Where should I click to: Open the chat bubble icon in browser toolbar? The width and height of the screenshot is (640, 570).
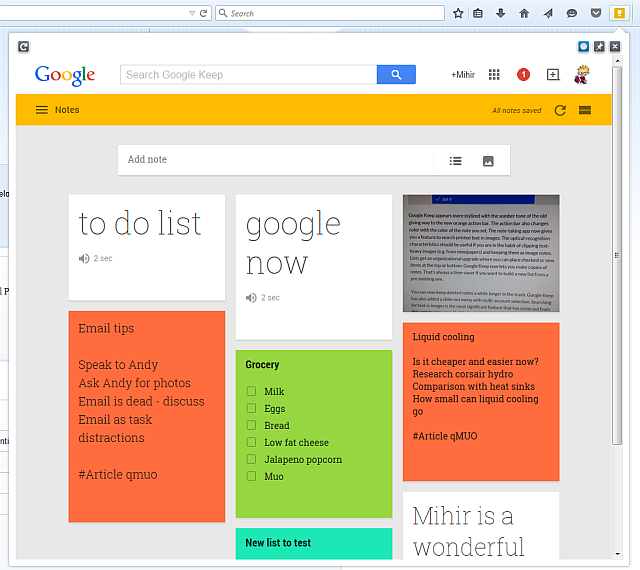(571, 13)
